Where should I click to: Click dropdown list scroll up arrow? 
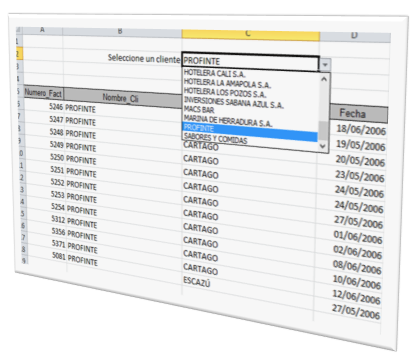tap(324, 79)
